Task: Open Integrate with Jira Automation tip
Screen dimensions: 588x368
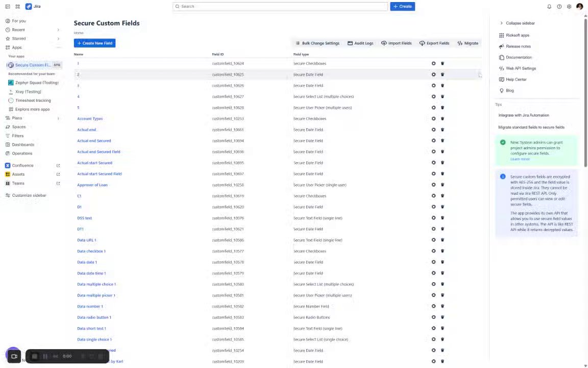Action: [524, 116]
